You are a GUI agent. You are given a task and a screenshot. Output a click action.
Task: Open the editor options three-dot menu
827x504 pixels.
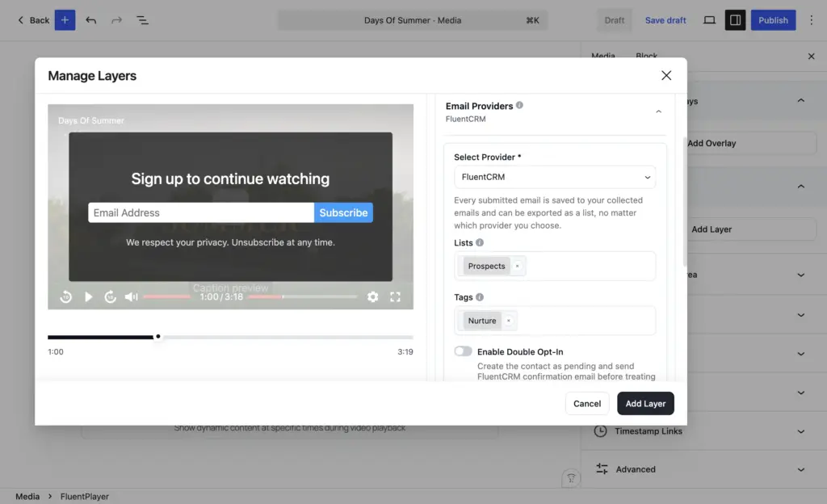(x=811, y=20)
